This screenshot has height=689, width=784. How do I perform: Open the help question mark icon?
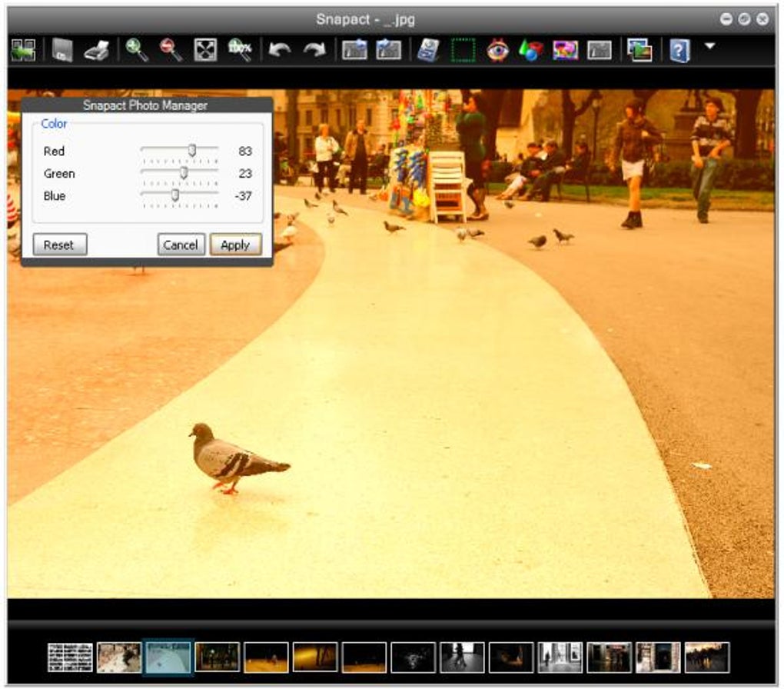coord(679,51)
